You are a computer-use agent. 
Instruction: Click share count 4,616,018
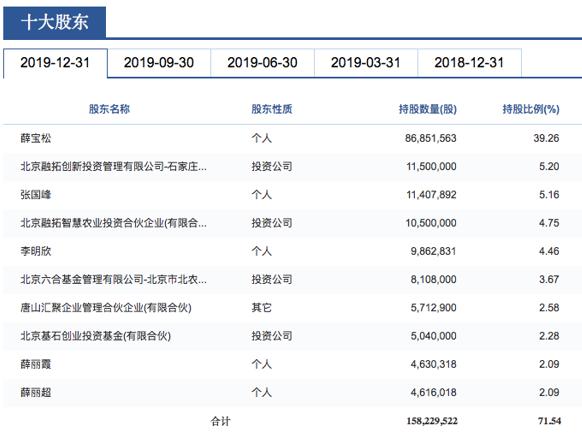point(433,392)
